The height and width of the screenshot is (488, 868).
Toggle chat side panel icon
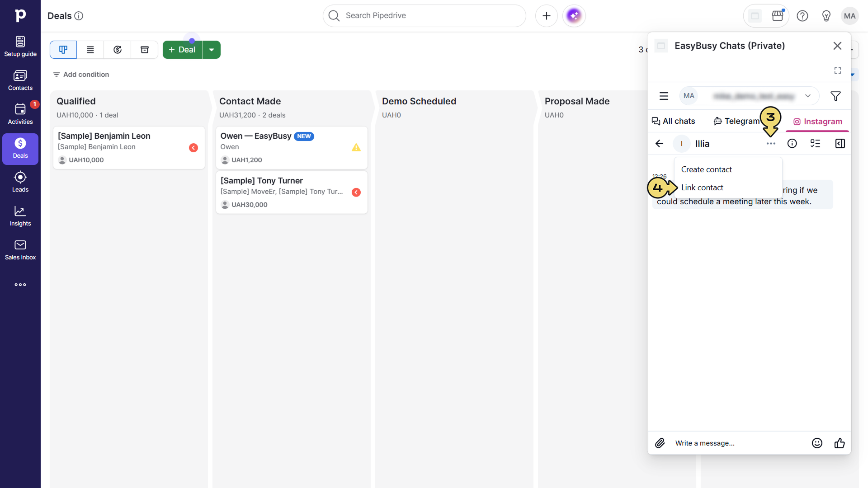click(840, 144)
